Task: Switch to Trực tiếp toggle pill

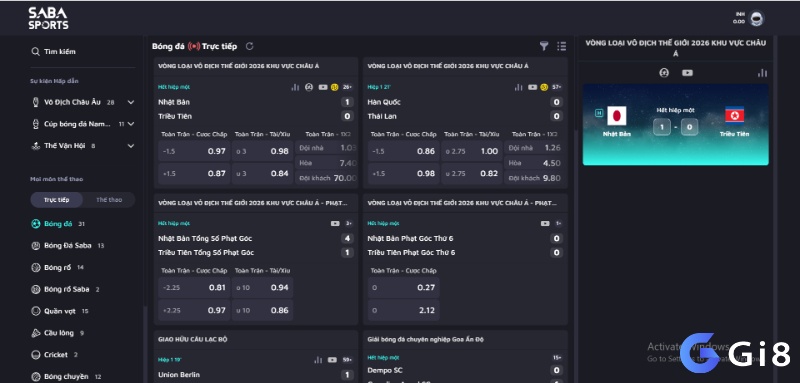Action: pyautogui.click(x=57, y=200)
